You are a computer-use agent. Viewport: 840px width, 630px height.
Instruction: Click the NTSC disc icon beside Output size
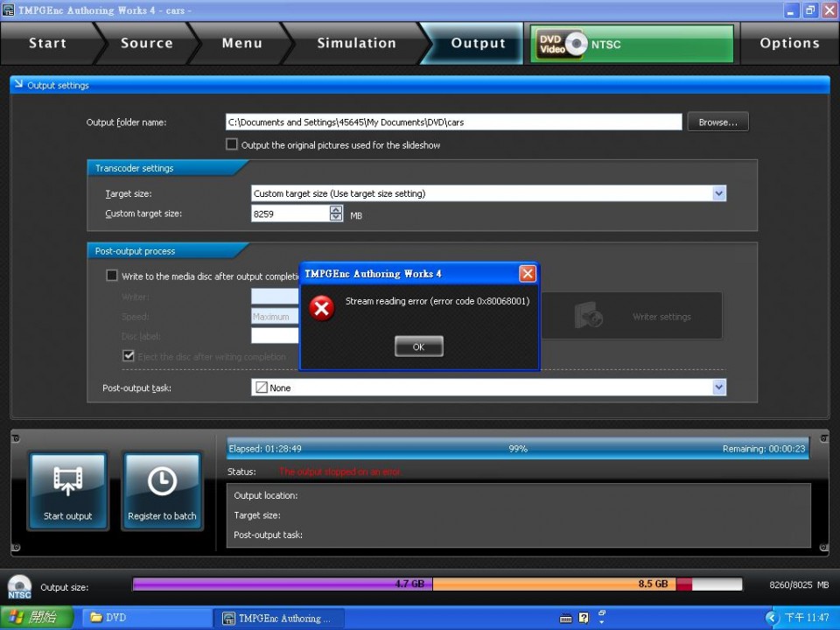pos(19,586)
